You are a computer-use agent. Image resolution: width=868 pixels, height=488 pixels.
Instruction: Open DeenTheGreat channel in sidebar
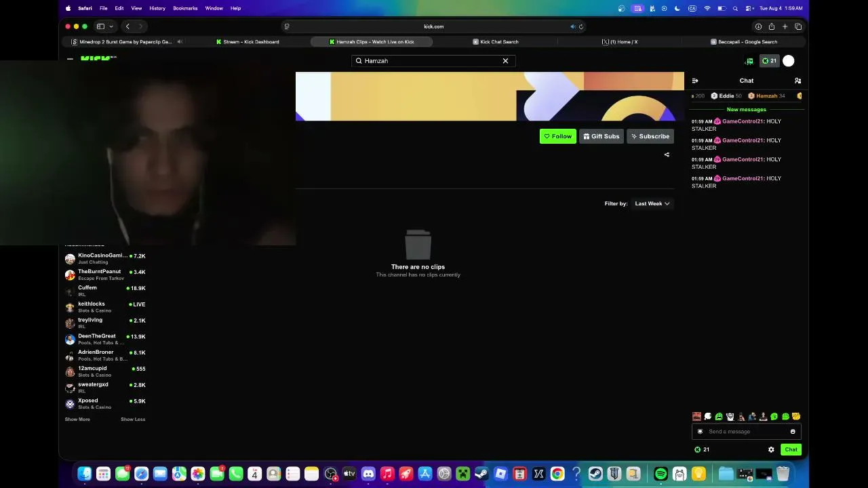(x=105, y=339)
